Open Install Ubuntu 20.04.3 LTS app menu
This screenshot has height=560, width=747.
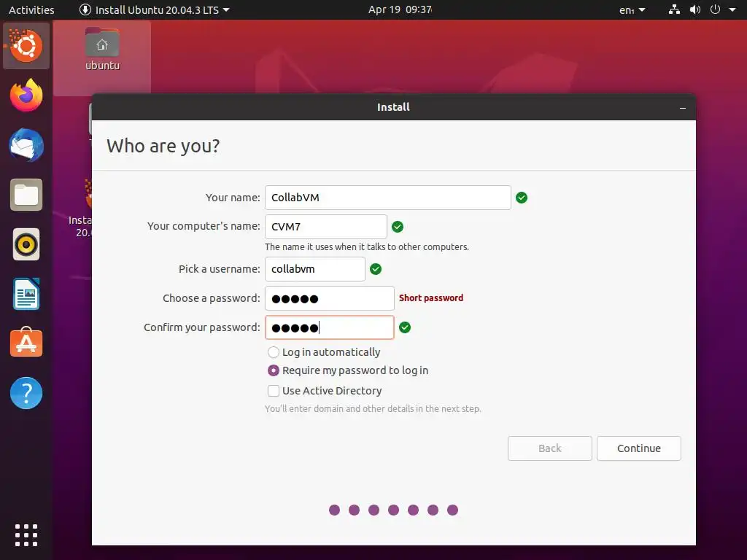pyautogui.click(x=155, y=9)
